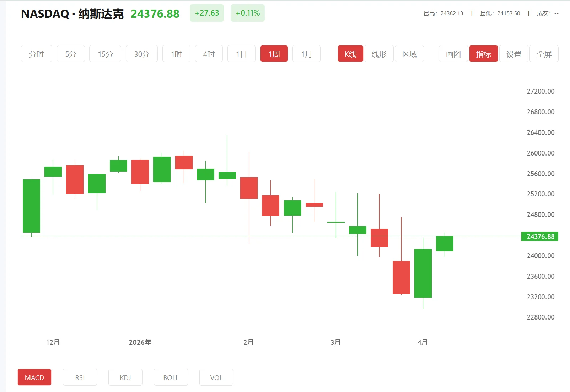Toggle the MACD indicator on
Viewport: 570px width, 392px height.
click(34, 377)
